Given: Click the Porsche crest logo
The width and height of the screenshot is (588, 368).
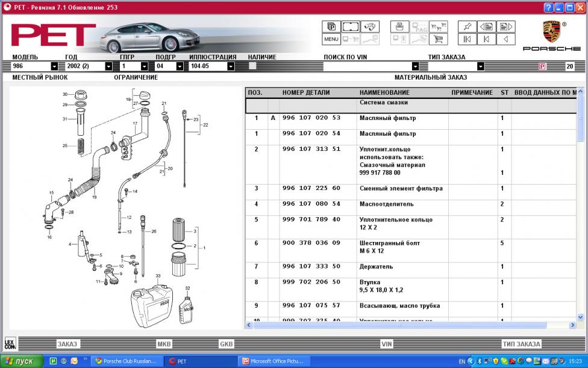Looking at the screenshot, I should [552, 31].
